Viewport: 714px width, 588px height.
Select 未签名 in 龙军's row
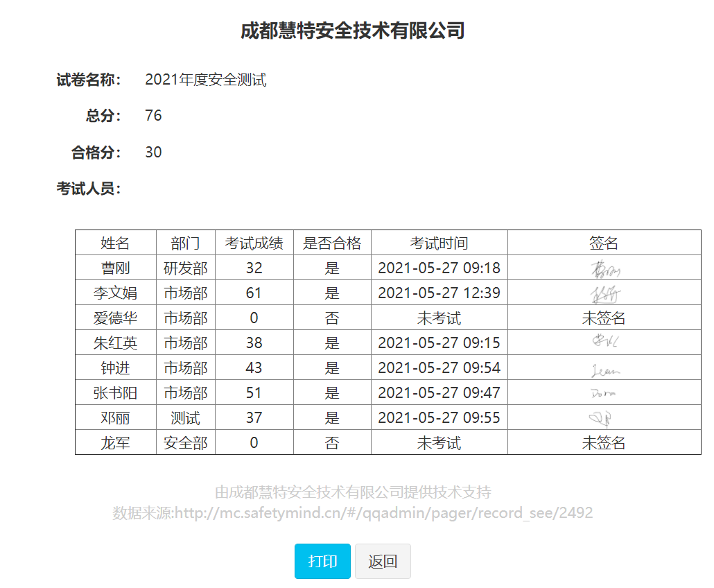coord(604,442)
